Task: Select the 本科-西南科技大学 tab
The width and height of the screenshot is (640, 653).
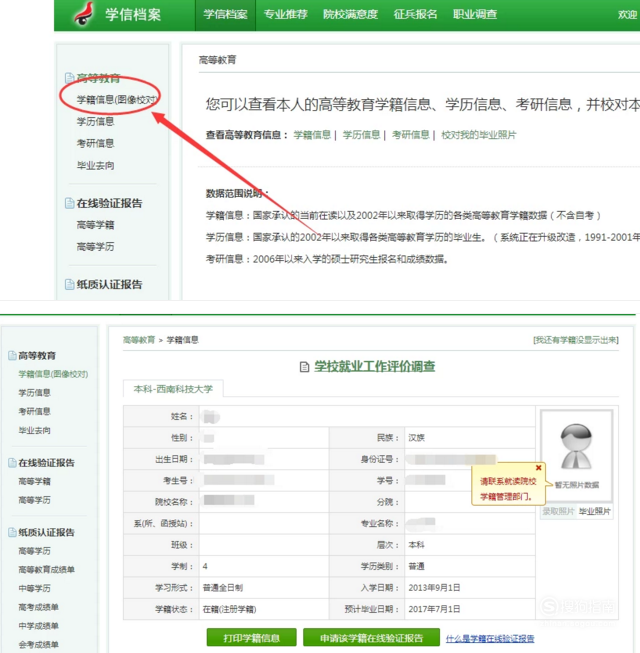Action: point(173,389)
